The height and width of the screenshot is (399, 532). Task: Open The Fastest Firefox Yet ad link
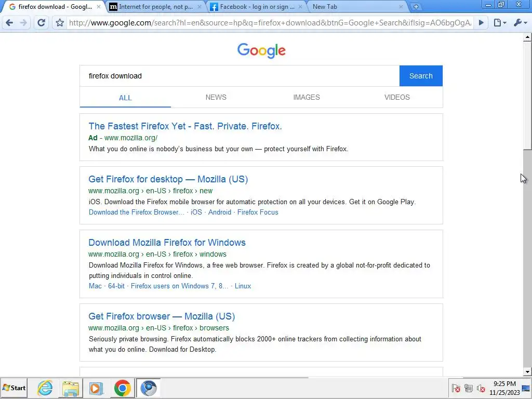[185, 126]
